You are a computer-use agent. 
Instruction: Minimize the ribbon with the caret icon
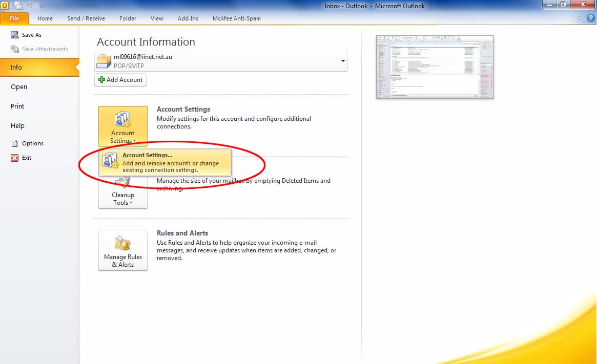(x=580, y=18)
